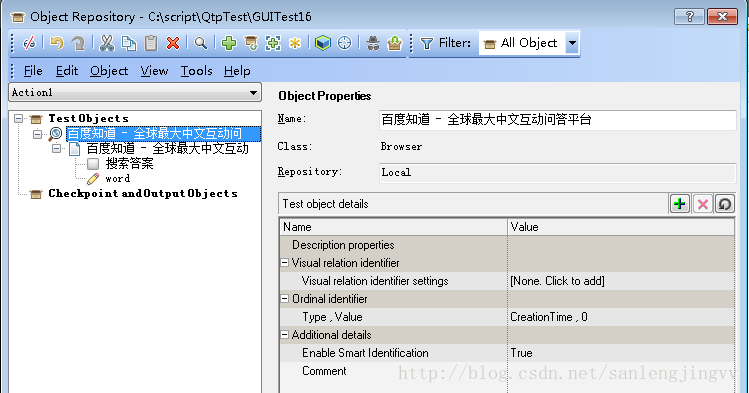Collapse the Visual relation identifier section

coord(285,263)
